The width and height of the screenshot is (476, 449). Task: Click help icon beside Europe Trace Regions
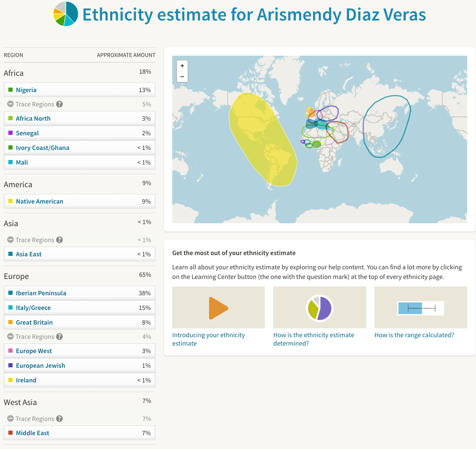point(59,337)
